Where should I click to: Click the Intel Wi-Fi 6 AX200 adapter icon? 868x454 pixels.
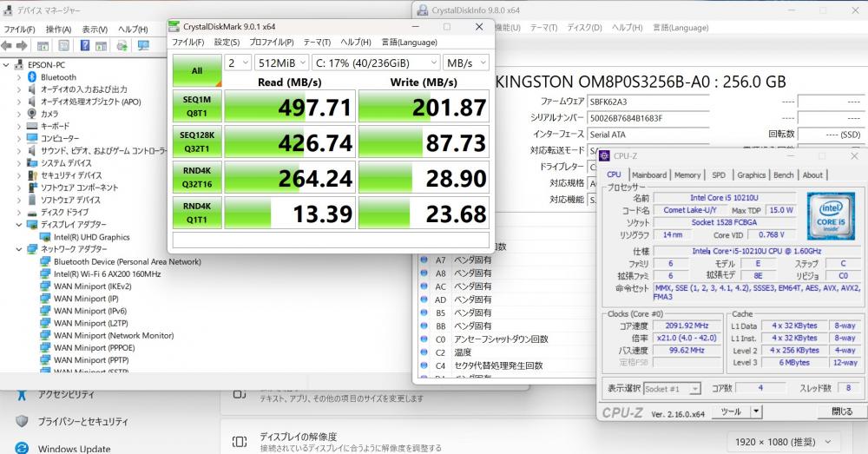[45, 273]
